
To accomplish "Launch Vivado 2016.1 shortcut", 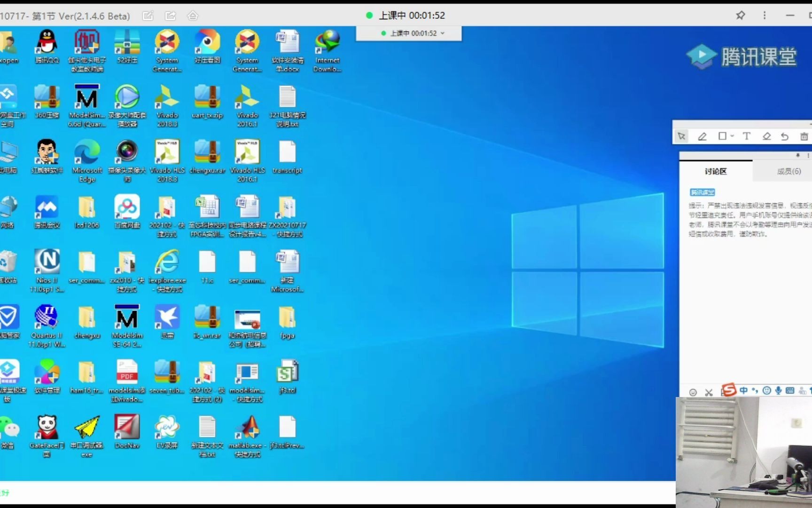I will [x=247, y=106].
